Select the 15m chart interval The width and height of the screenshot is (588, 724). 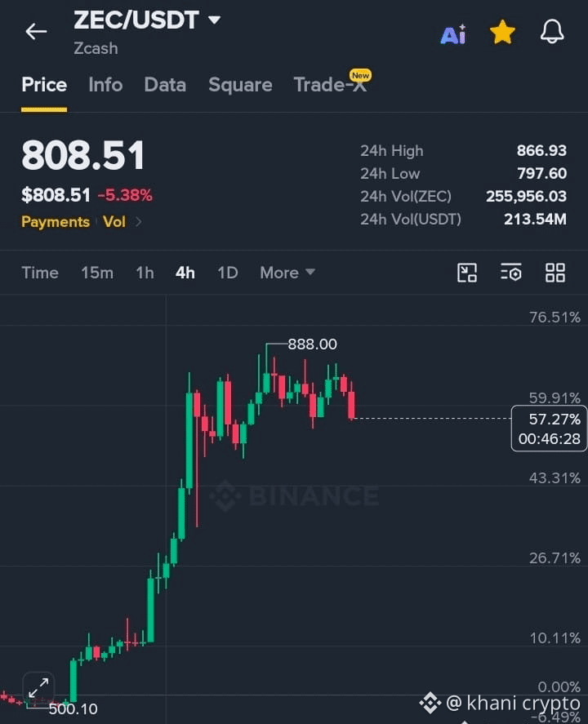(97, 273)
